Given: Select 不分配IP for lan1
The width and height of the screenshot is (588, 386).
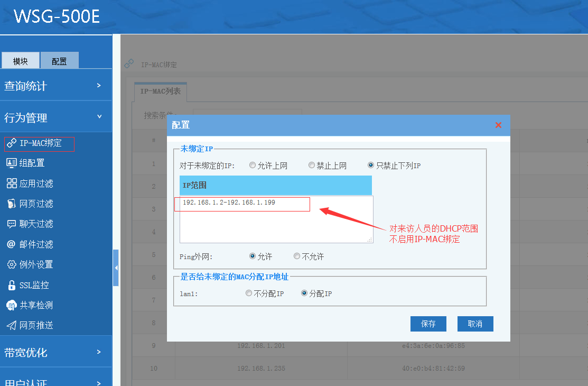Looking at the screenshot, I should click(249, 293).
